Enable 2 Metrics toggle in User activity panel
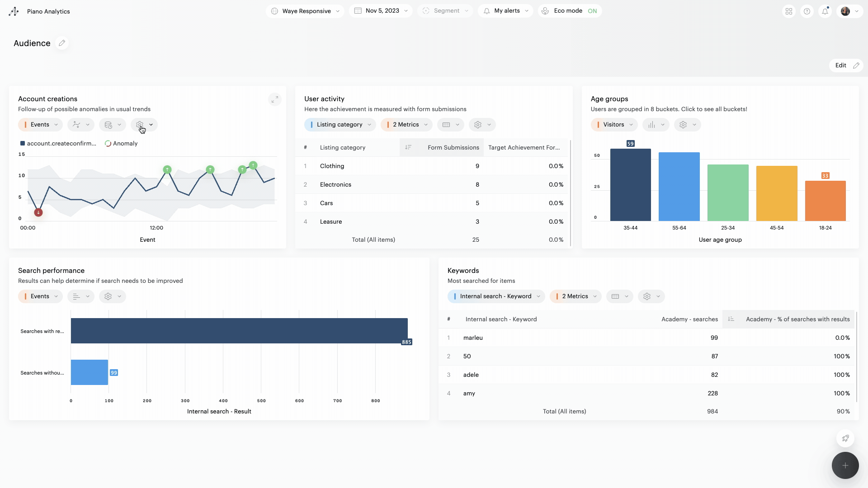This screenshot has width=868, height=488. (x=406, y=125)
